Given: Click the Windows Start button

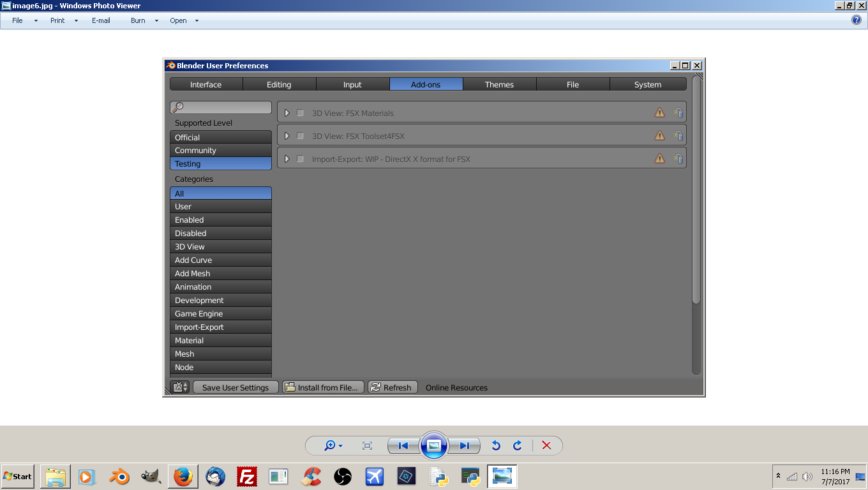Looking at the screenshot, I should pos(17,477).
